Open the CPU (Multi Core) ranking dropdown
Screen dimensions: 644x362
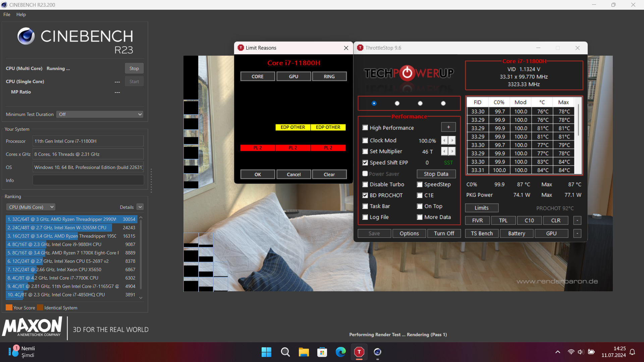click(x=31, y=207)
